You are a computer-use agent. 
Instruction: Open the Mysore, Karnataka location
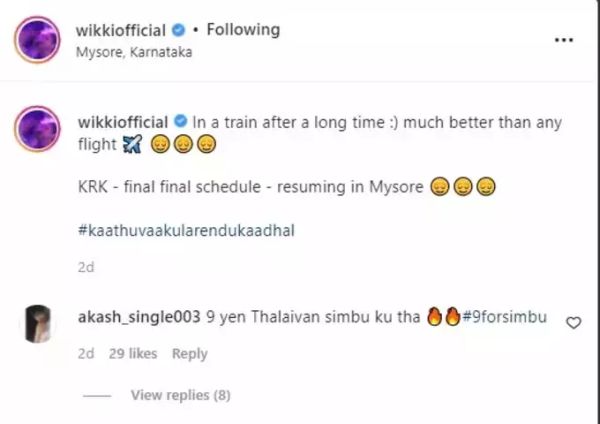(x=134, y=52)
